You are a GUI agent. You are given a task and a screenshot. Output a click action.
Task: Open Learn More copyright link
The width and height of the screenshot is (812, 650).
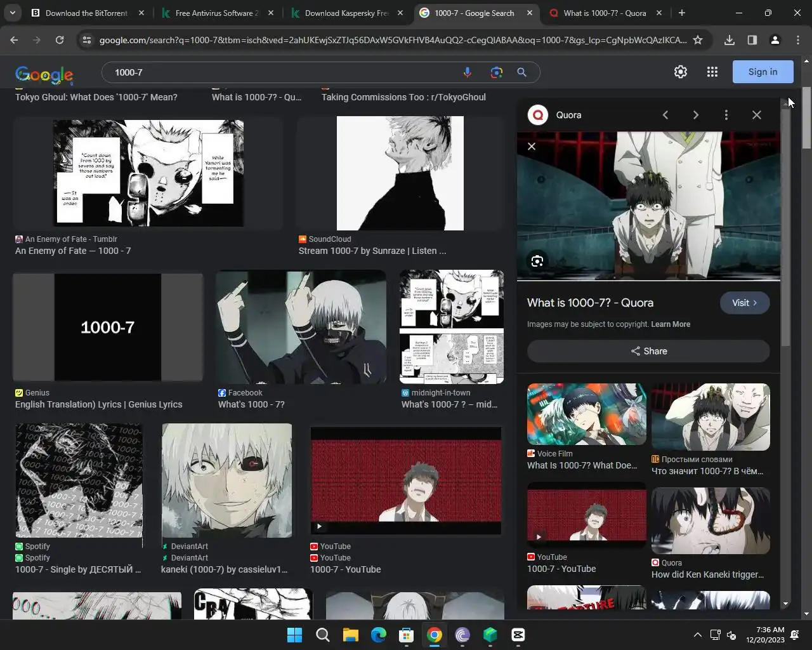tap(671, 324)
